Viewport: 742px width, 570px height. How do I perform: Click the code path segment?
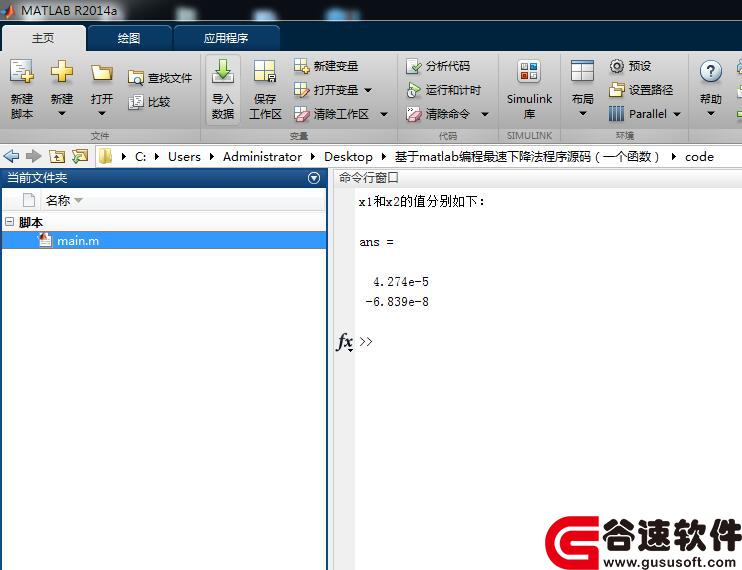699,157
